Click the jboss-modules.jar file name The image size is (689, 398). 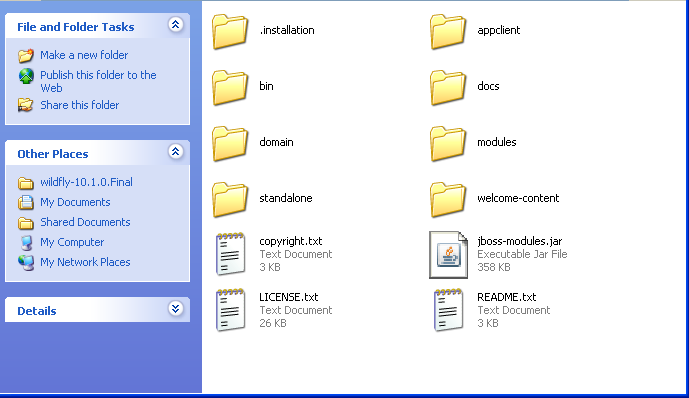(x=519, y=241)
